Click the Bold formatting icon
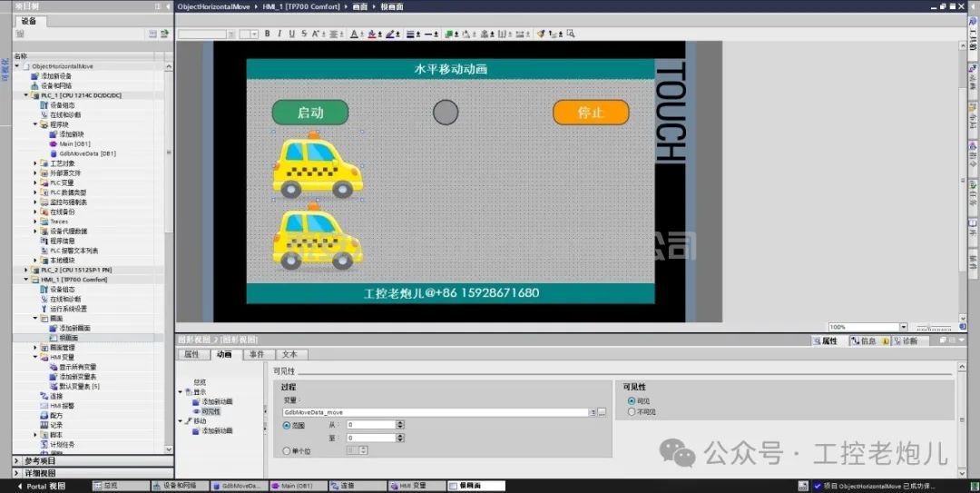 coord(268,35)
